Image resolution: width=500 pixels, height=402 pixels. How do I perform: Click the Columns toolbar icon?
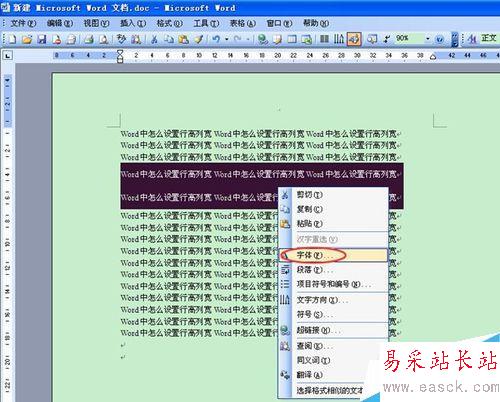[x=324, y=39]
